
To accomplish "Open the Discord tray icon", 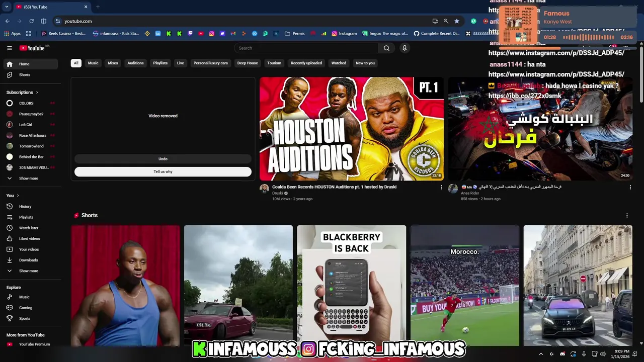I will pos(562,354).
